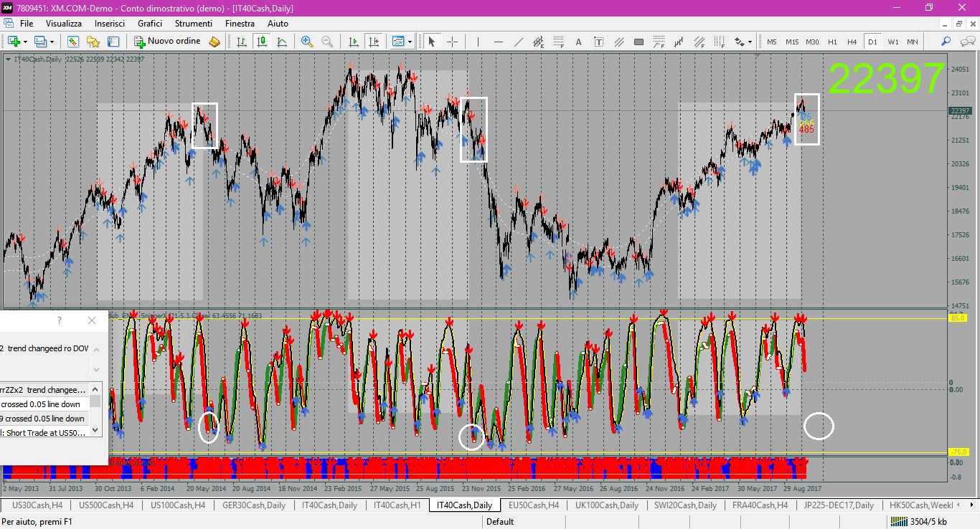Viewport: 980px width, 529px height.
Task: Pick the trendline drawing tool
Action: 519,42
